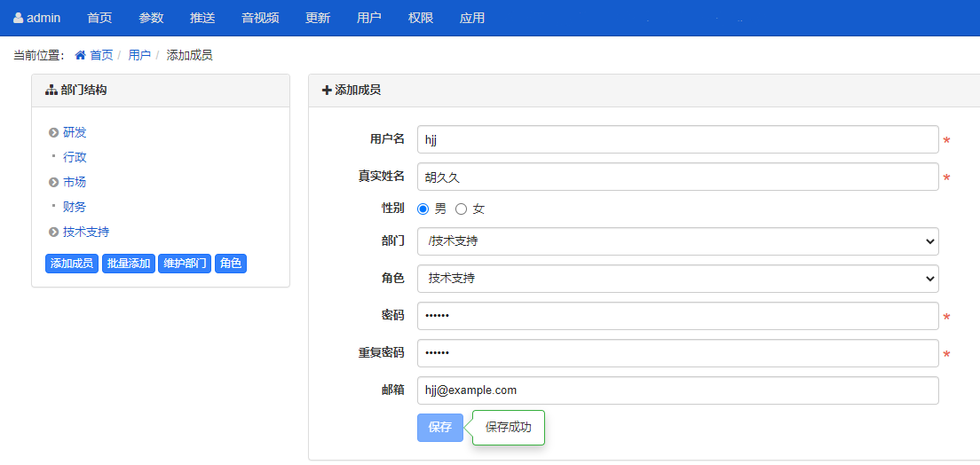
Task: Open the 音视频 menu in navbar
Action: pyautogui.click(x=259, y=18)
